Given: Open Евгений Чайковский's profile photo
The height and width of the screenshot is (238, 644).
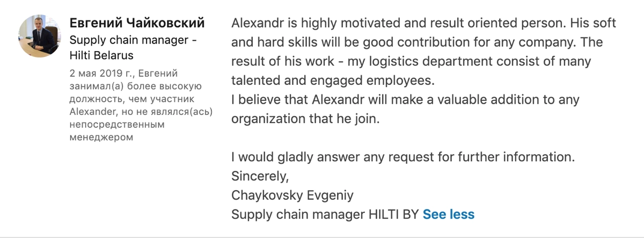Looking at the screenshot, I should click(40, 35).
